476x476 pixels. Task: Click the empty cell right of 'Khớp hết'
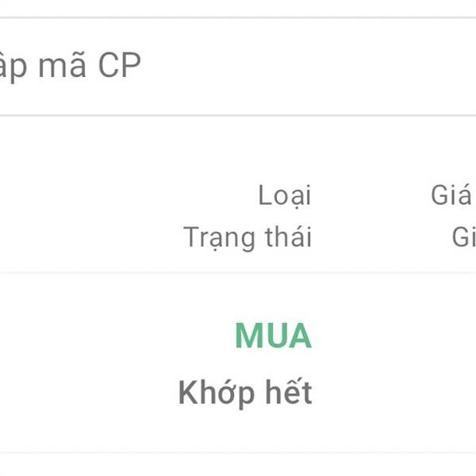click(394, 393)
